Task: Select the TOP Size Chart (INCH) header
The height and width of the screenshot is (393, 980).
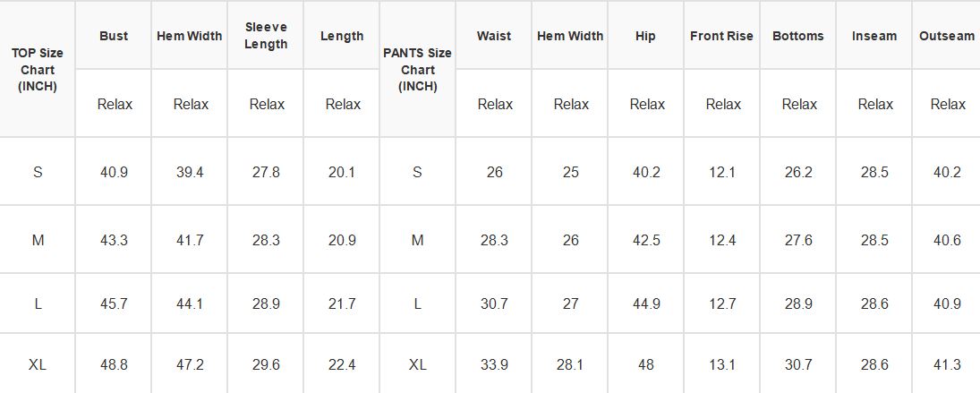Action: click(38, 70)
